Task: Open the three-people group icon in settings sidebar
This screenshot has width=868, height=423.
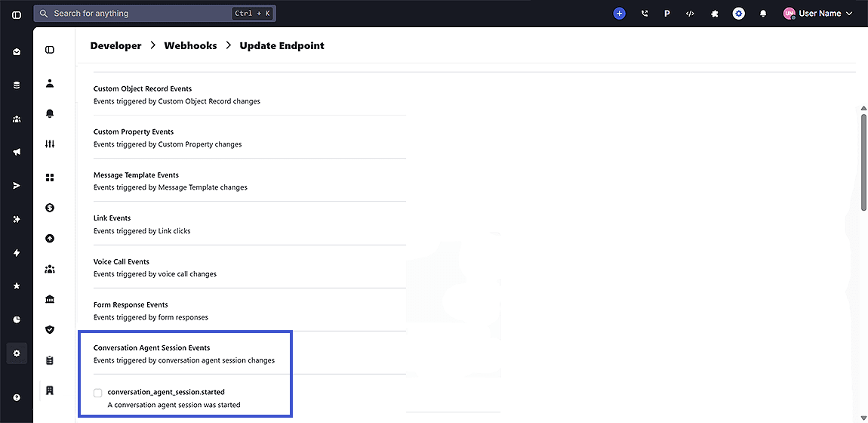Action: tap(50, 270)
